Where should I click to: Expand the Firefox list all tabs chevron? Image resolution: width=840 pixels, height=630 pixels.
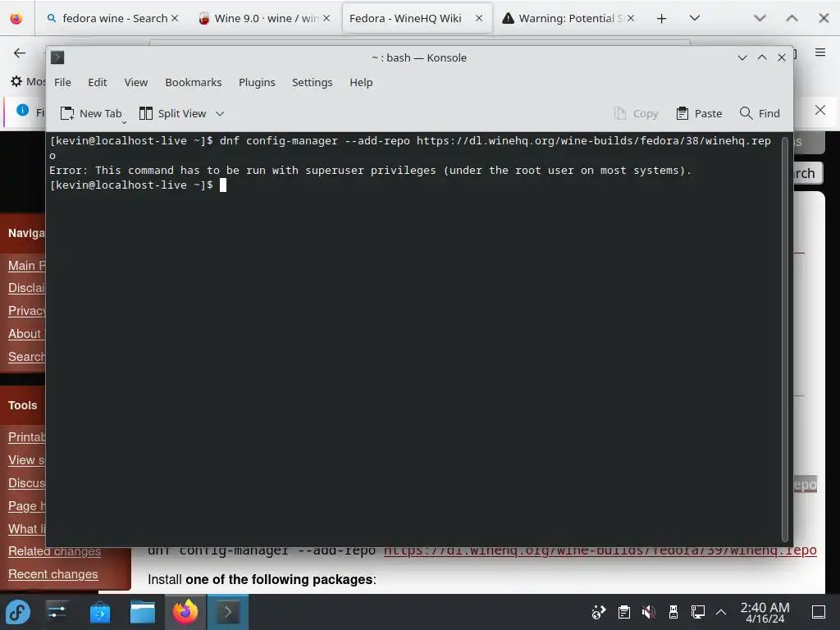[x=695, y=18]
